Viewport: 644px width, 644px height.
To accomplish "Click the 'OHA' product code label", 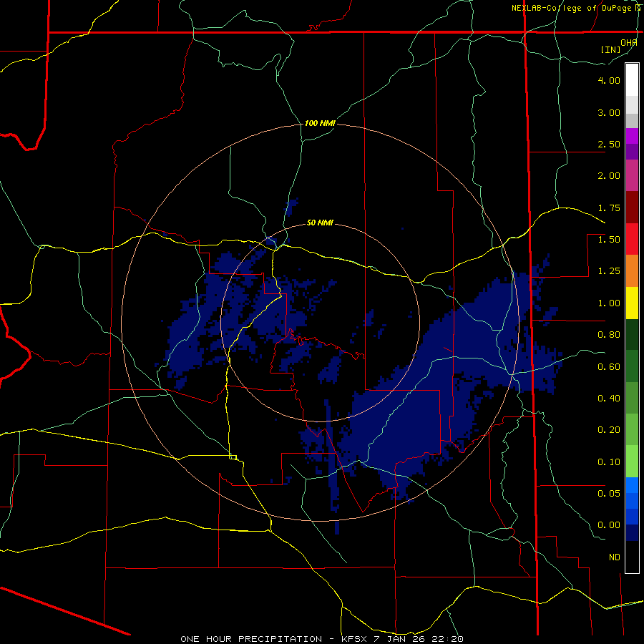I will 629,42.
